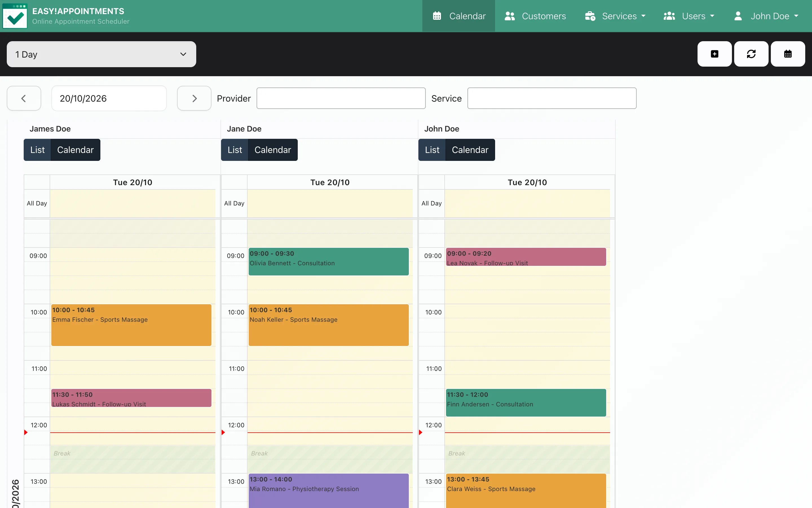The width and height of the screenshot is (812, 508).
Task: Click Tue 20/10 header in James Doe column
Action: click(x=133, y=182)
